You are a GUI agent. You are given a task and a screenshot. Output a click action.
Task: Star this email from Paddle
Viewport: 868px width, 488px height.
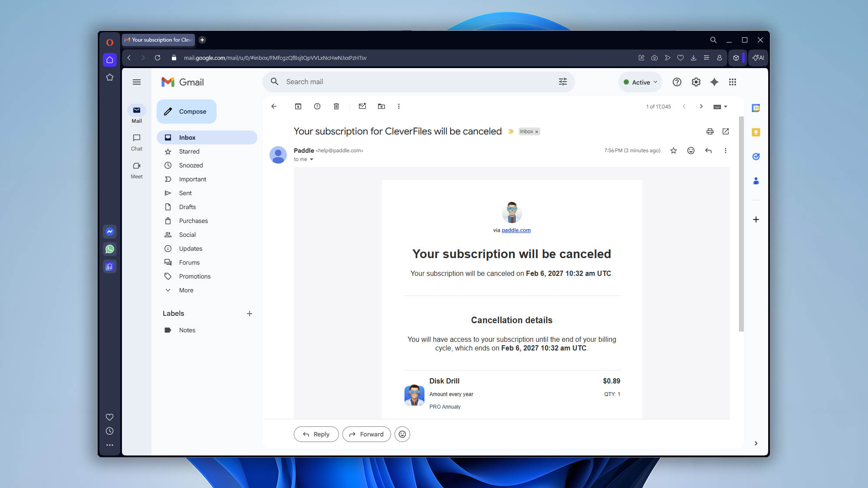coord(674,151)
